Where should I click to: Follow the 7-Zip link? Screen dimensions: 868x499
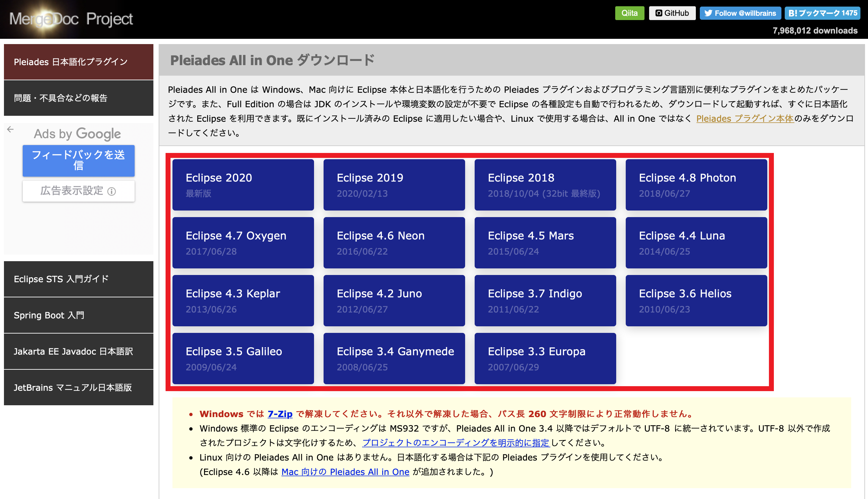280,414
